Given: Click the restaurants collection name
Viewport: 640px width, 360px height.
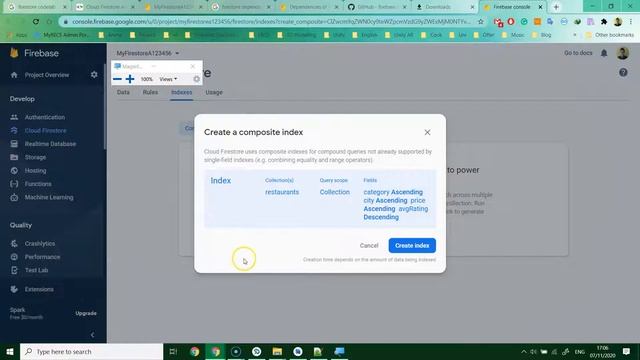Looking at the screenshot, I should click(x=282, y=192).
